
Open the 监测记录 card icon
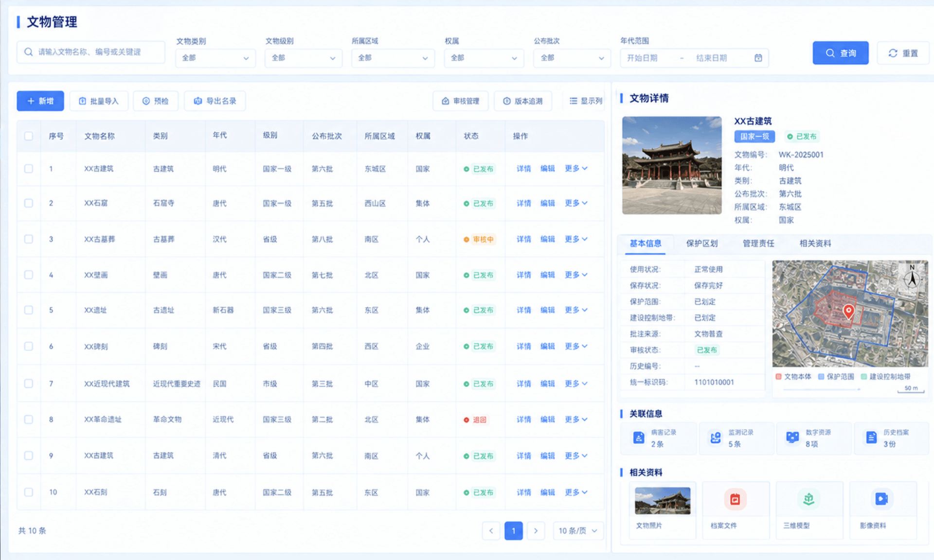[716, 438]
